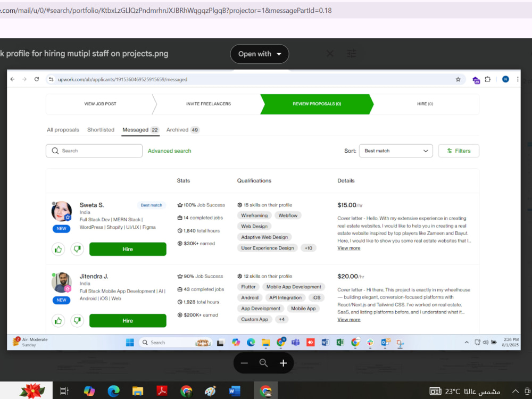Zoom out using the minus viewer button
This screenshot has width=532, height=399.
(x=244, y=363)
